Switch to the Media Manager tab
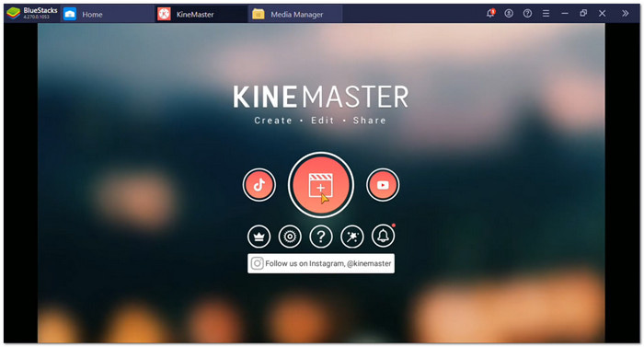Image resolution: width=644 pixels, height=347 pixels. (295, 15)
